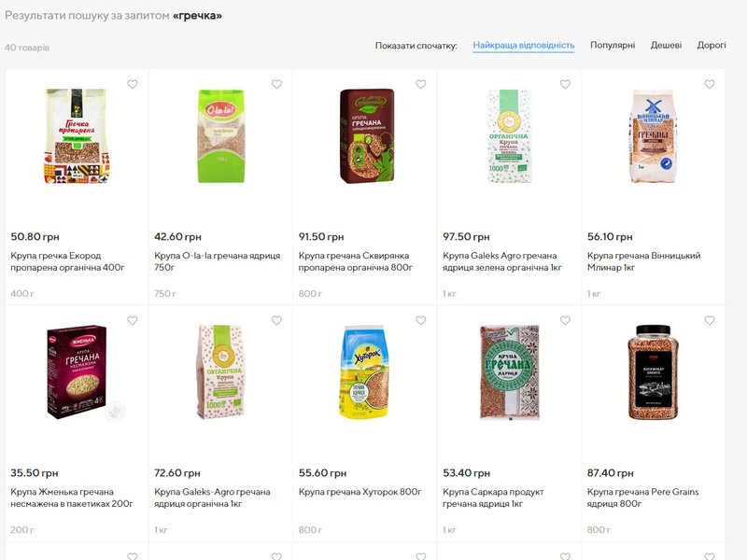This screenshot has width=747, height=560.
Task: Add Екород organic buckwheat to favorites
Action: 133,85
